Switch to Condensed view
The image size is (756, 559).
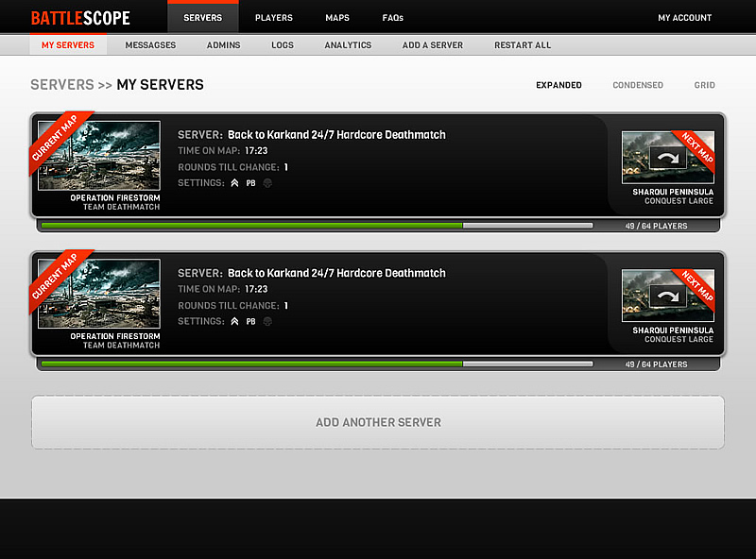tap(638, 85)
